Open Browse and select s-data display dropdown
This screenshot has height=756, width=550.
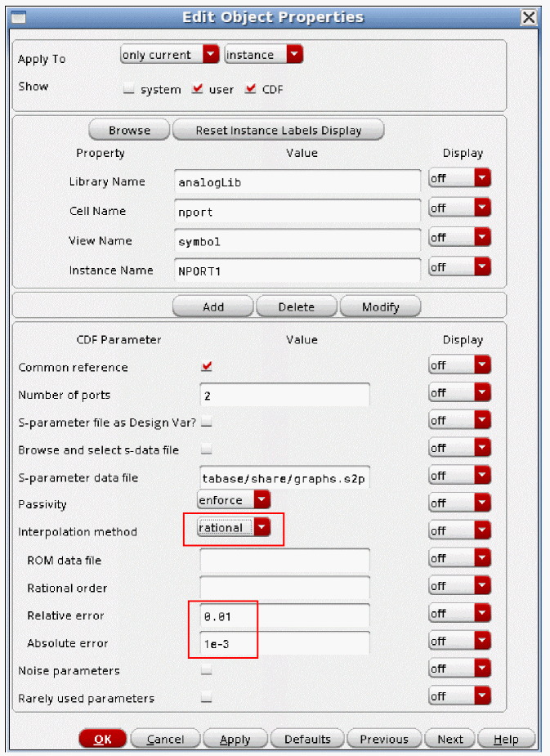point(460,448)
